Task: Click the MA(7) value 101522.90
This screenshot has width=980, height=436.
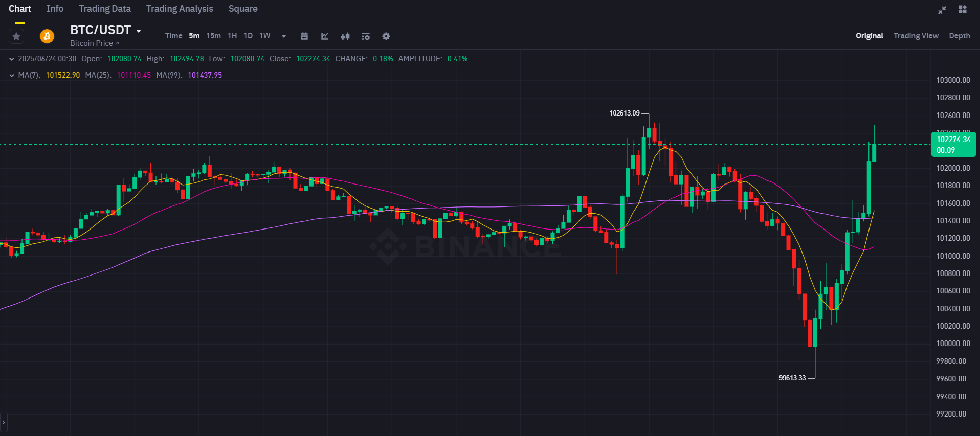Action: (x=63, y=75)
